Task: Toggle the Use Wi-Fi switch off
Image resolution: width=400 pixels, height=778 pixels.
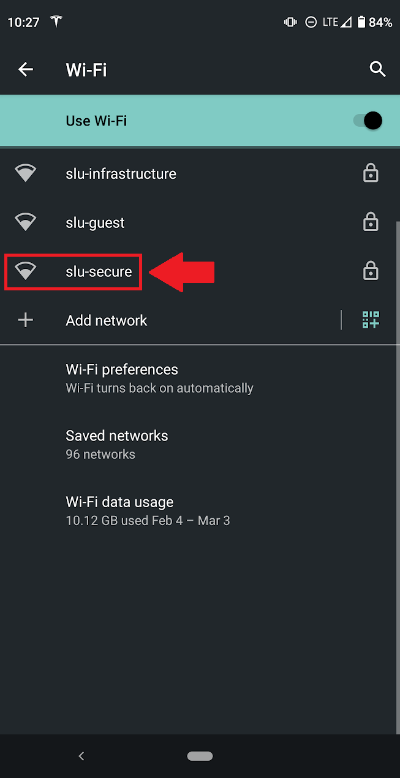Action: (x=368, y=121)
